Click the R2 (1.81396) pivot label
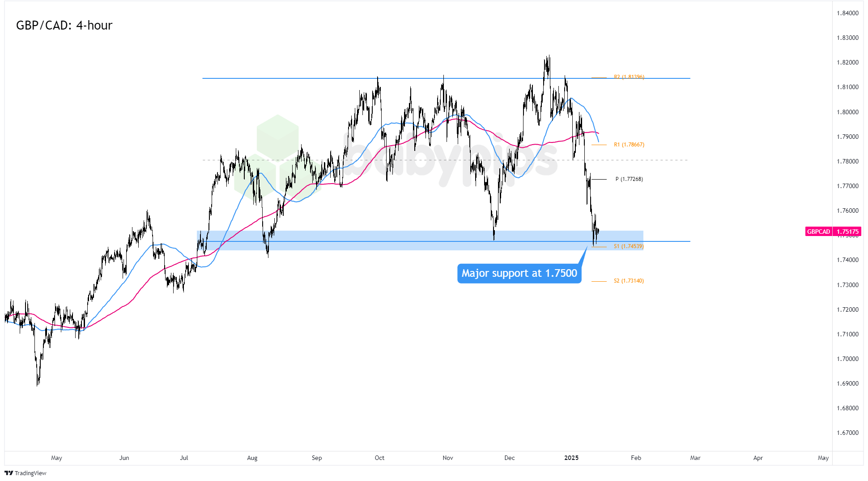 coord(629,77)
